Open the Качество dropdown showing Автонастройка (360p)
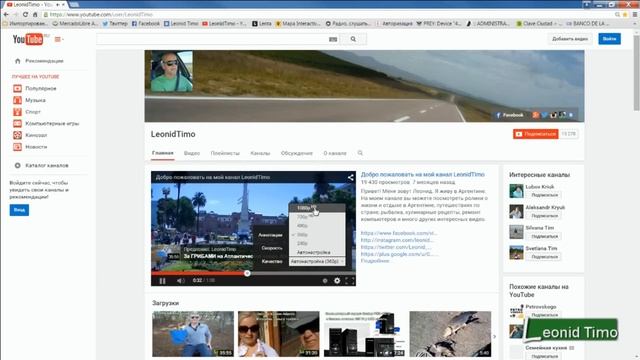The width and height of the screenshot is (640, 360). (318, 261)
